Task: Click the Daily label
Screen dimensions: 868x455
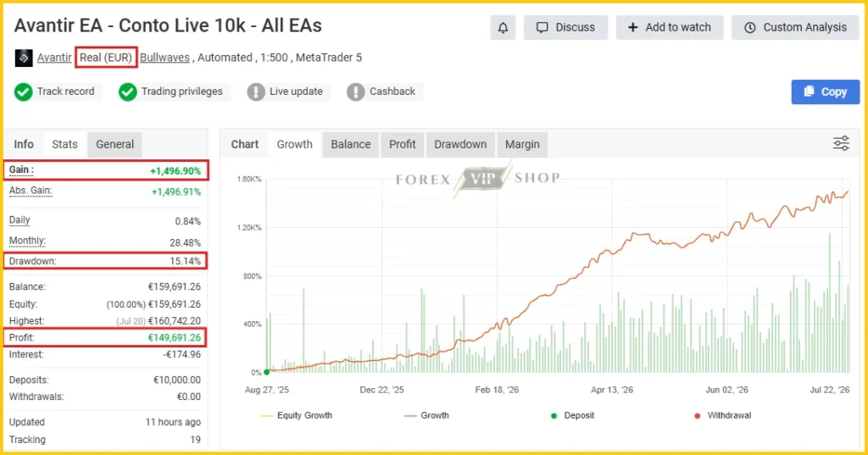Action: tap(19, 220)
